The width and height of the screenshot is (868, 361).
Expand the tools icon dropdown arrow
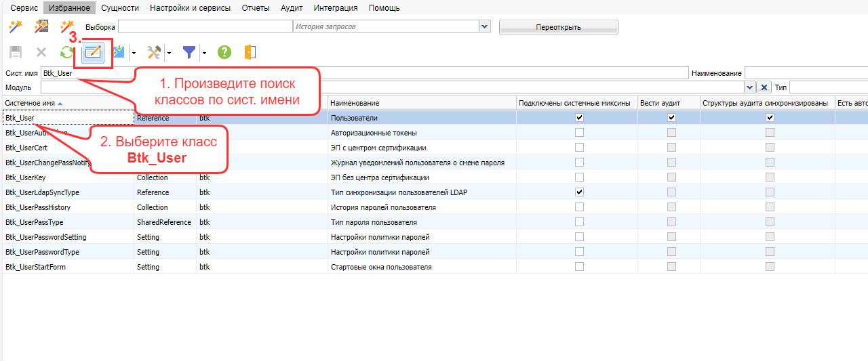pyautogui.click(x=169, y=53)
